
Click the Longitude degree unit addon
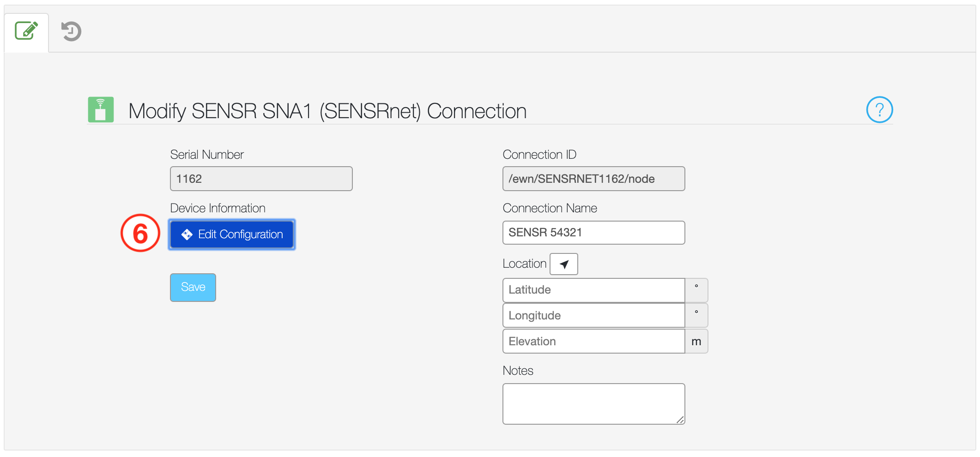coord(696,316)
